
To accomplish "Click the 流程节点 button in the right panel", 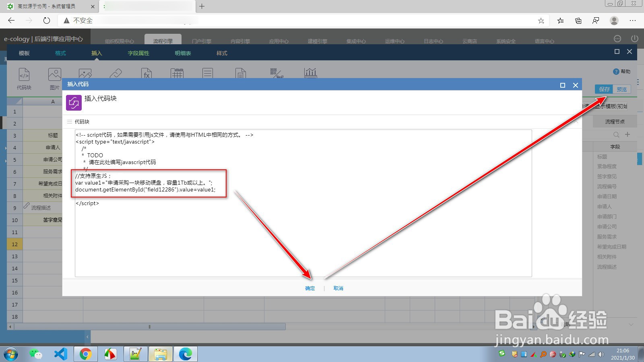I will click(x=615, y=122).
